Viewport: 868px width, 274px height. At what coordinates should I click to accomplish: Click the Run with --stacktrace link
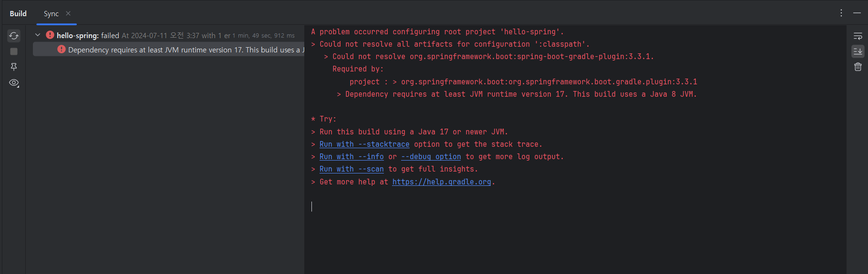(364, 144)
